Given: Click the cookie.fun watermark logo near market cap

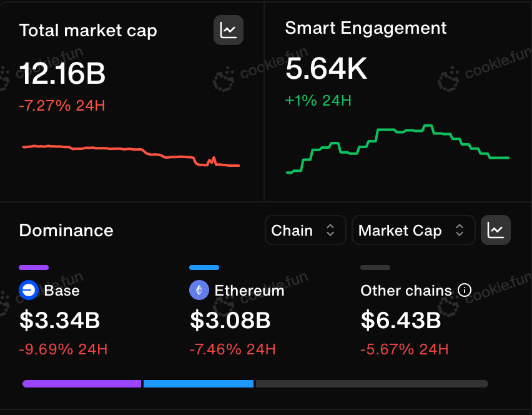Looking at the screenshot, I should point(224,80).
